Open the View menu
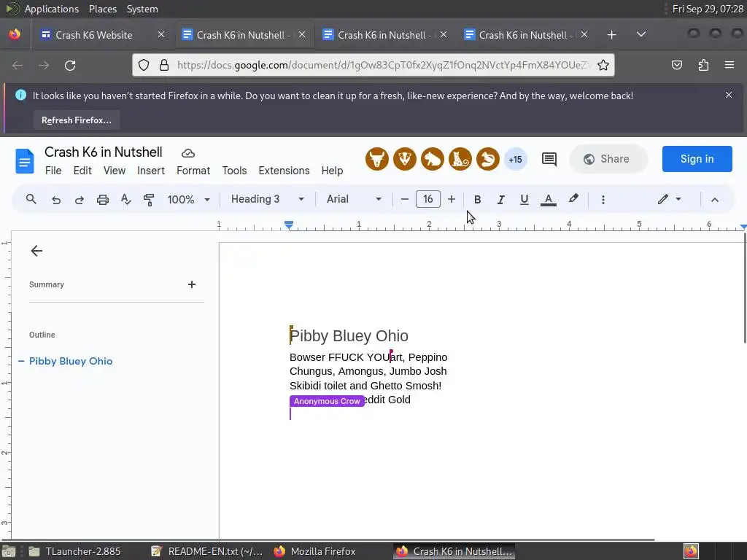 [115, 171]
